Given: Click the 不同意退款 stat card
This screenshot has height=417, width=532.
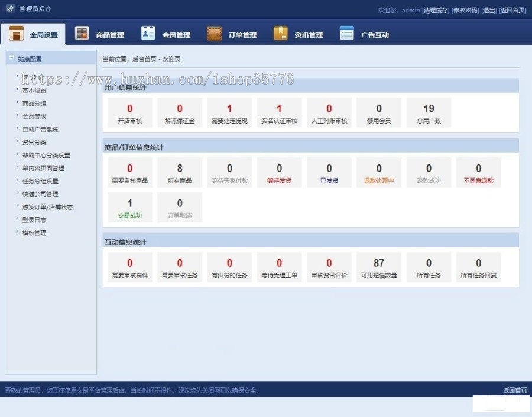Looking at the screenshot, I should 479,173.
